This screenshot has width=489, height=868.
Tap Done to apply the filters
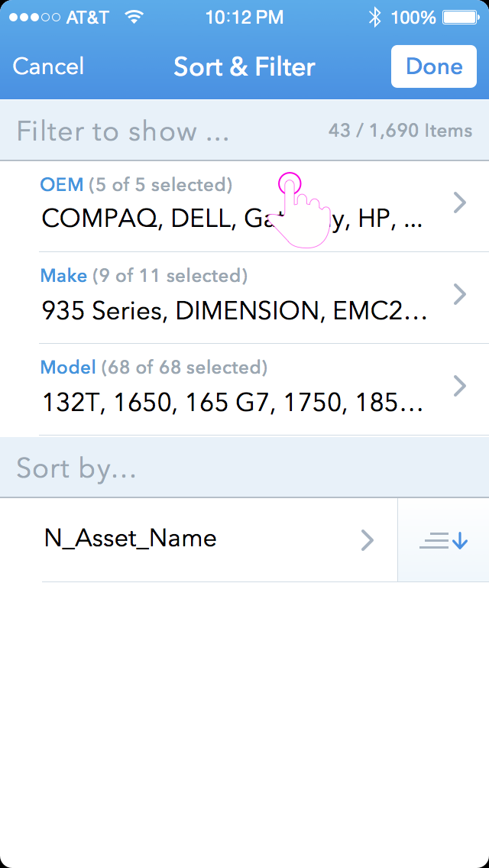pyautogui.click(x=433, y=66)
